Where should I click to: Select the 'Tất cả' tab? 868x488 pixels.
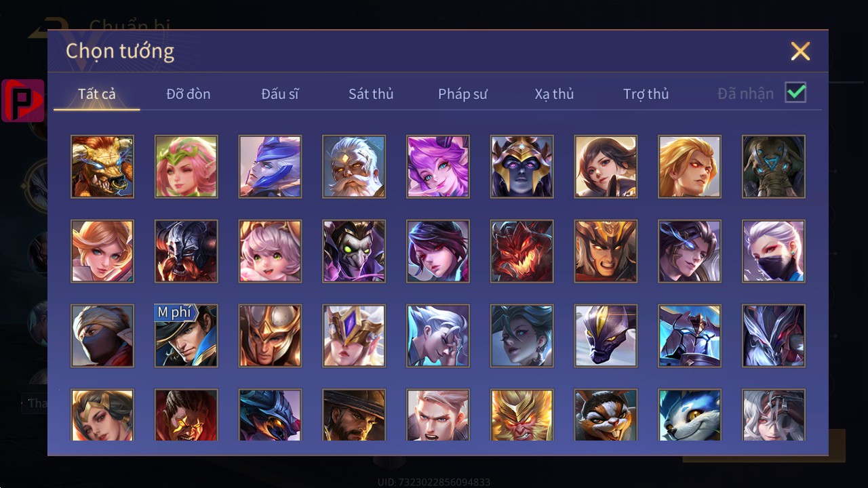[97, 94]
